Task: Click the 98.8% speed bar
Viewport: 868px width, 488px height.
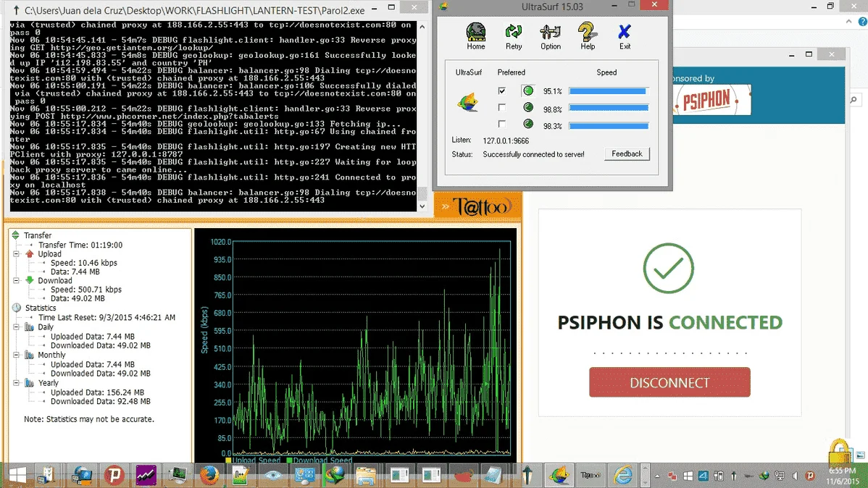Action: (609, 108)
